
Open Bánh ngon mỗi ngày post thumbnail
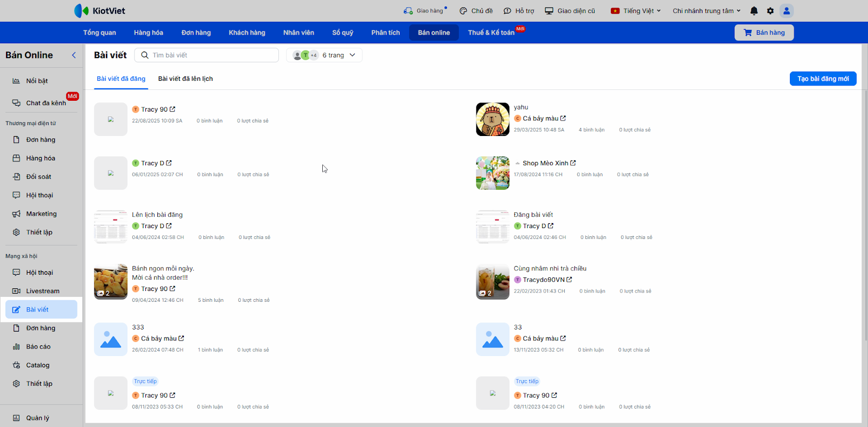111,282
